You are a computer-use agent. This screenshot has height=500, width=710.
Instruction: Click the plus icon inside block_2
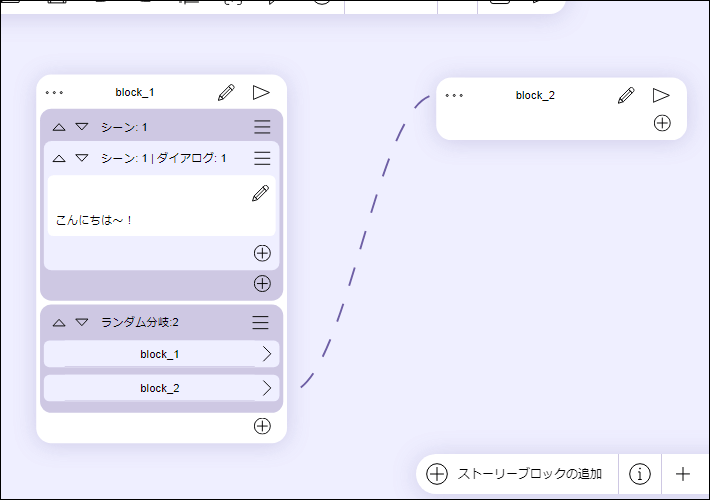click(662, 123)
